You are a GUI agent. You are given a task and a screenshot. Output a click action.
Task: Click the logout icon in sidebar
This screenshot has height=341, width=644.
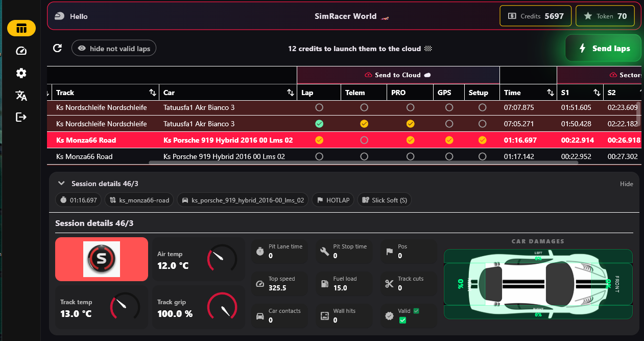pos(21,117)
